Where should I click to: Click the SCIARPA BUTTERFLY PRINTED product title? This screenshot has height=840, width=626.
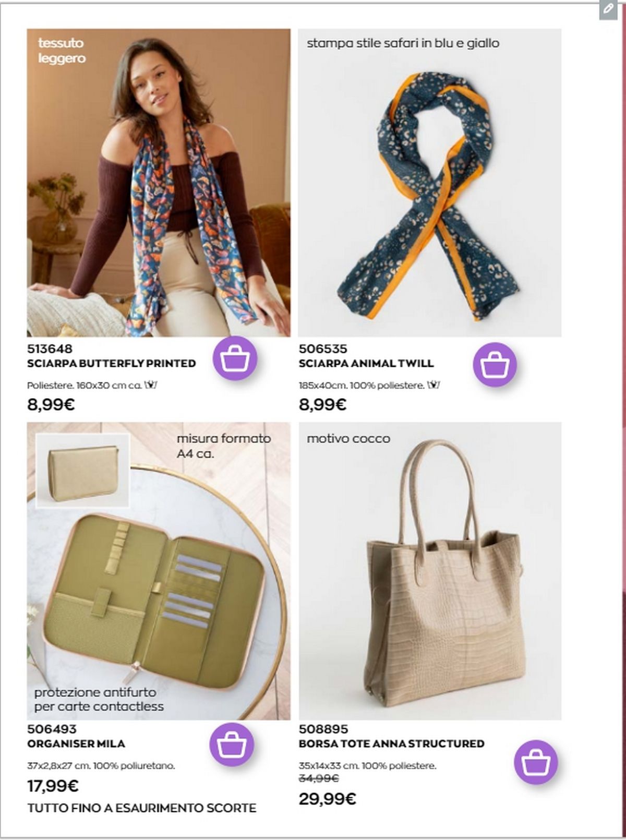[x=112, y=364]
